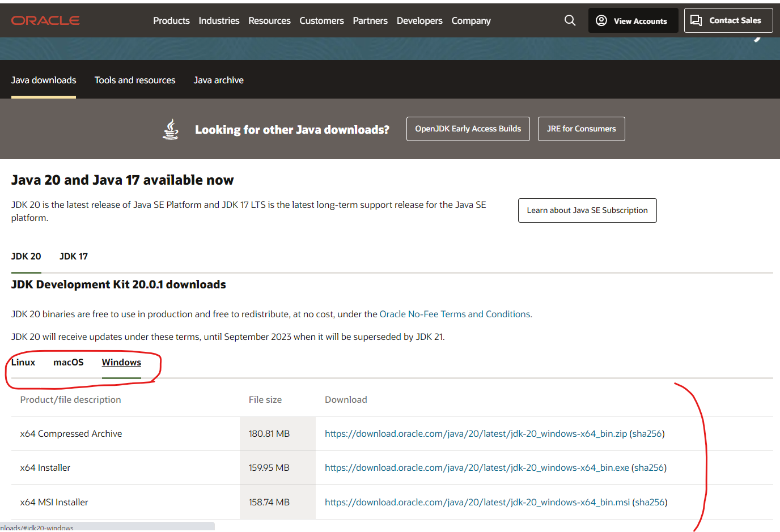Open the Developers menu
Image resolution: width=780 pixels, height=532 pixels.
pos(419,20)
